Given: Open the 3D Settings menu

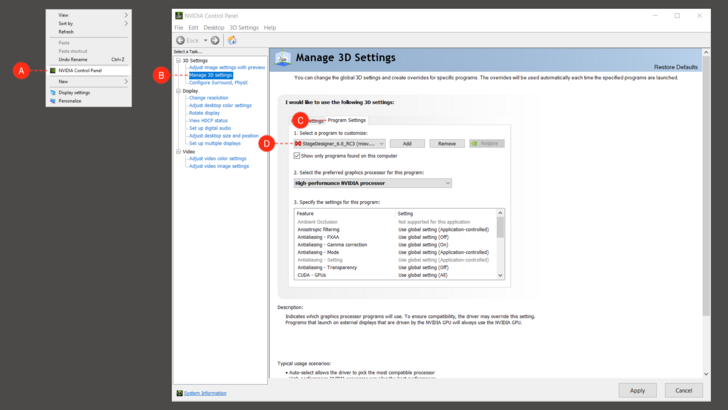Looking at the screenshot, I should 244,27.
